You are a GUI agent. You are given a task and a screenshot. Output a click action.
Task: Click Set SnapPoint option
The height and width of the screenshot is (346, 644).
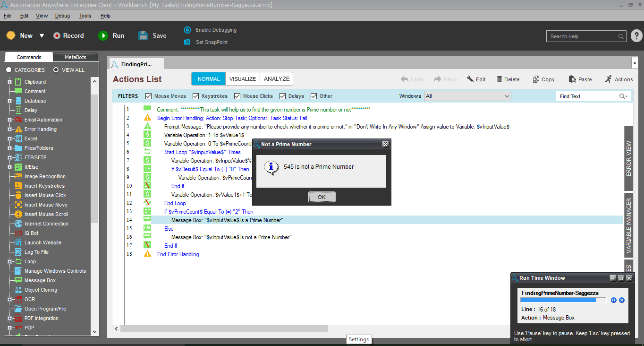(205, 42)
